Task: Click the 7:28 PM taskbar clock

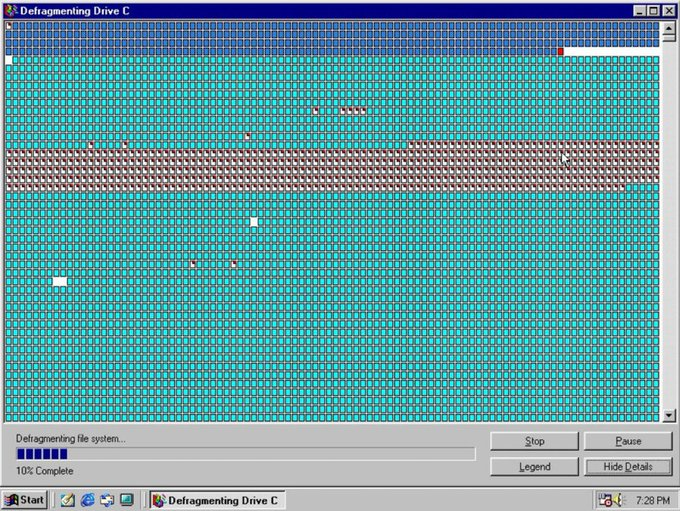Action: pos(653,501)
